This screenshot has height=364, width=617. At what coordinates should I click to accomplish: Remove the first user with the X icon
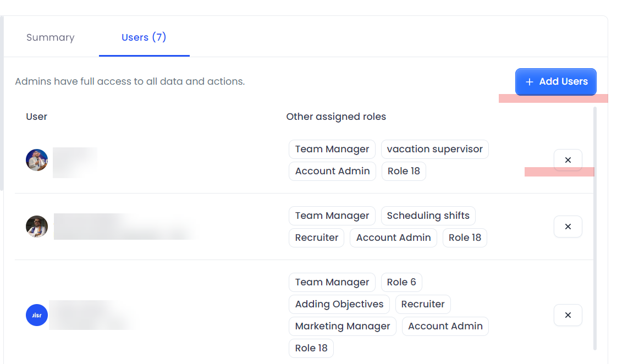(x=568, y=160)
